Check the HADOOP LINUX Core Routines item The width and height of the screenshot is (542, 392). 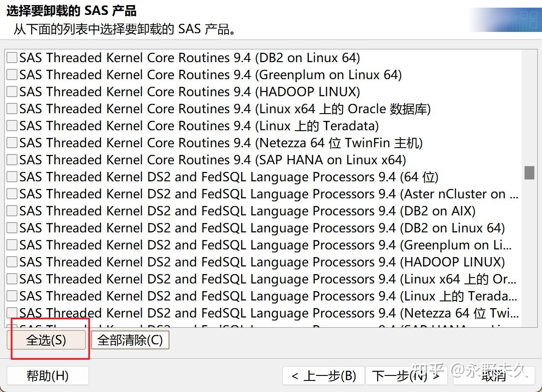point(12,92)
